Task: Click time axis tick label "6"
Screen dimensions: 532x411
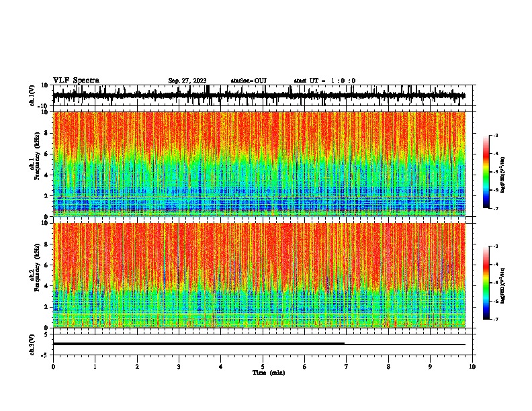Action: pos(305,367)
